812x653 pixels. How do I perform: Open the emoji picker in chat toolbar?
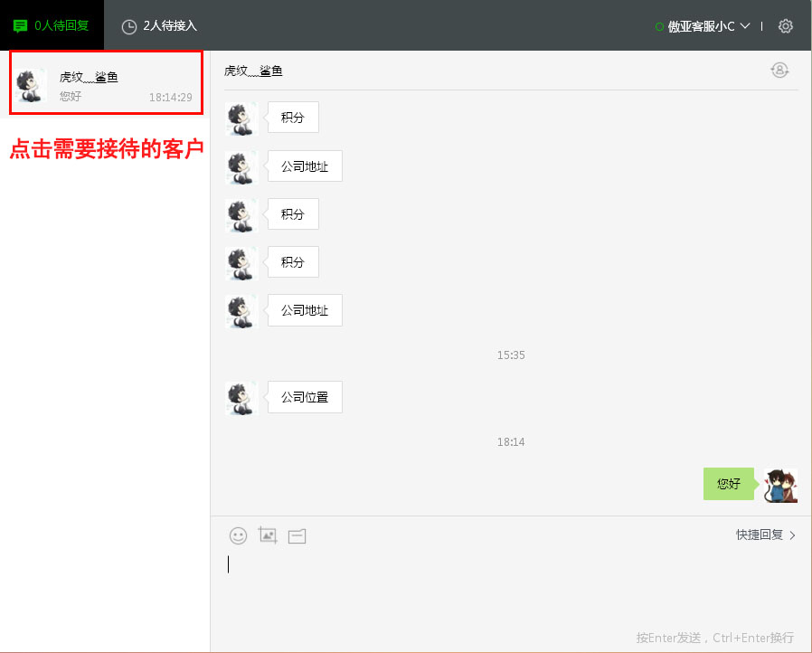238,535
